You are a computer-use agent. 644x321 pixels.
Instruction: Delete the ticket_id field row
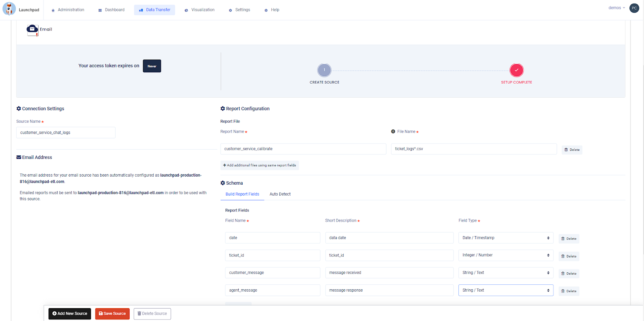click(569, 256)
